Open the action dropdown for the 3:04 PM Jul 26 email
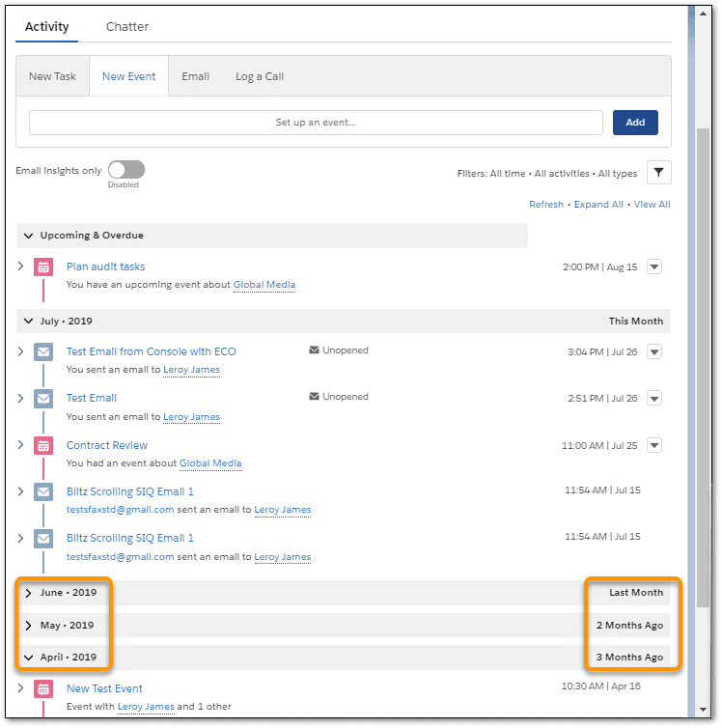This screenshot has height=728, width=722. pyautogui.click(x=654, y=351)
